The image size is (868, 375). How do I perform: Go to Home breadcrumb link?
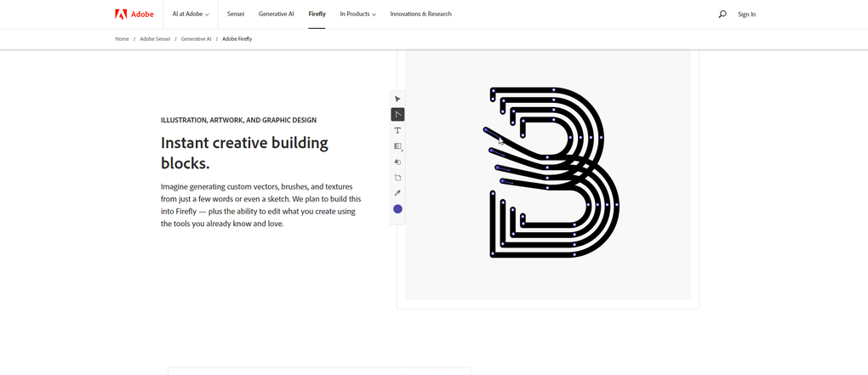coord(122,39)
